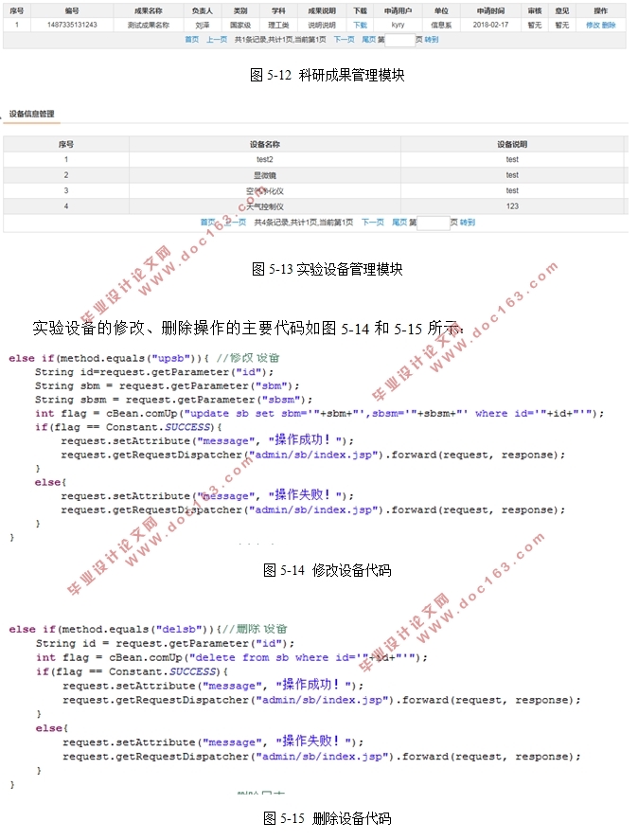This screenshot has height=840, width=638.
Task: Focus the equipment table page number field
Action: click(x=434, y=223)
